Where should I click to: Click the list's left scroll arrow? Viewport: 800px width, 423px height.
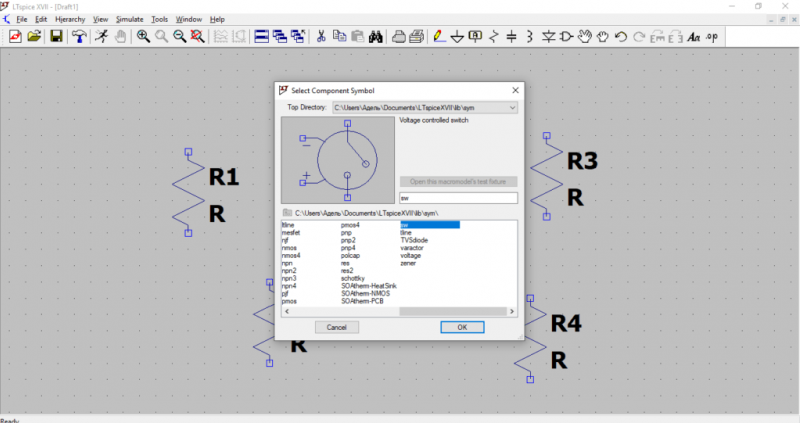[287, 311]
